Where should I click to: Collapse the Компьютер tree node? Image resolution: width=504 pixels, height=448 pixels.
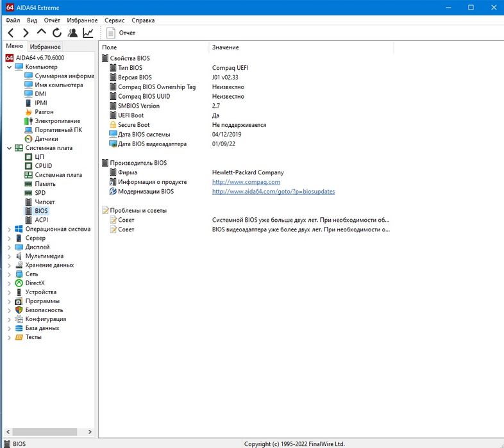coord(10,67)
